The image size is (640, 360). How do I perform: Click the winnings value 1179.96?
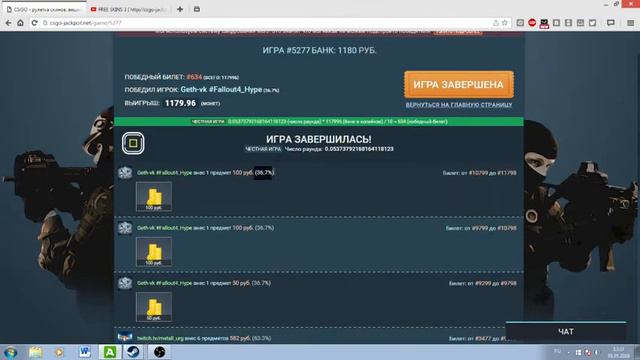[180, 103]
